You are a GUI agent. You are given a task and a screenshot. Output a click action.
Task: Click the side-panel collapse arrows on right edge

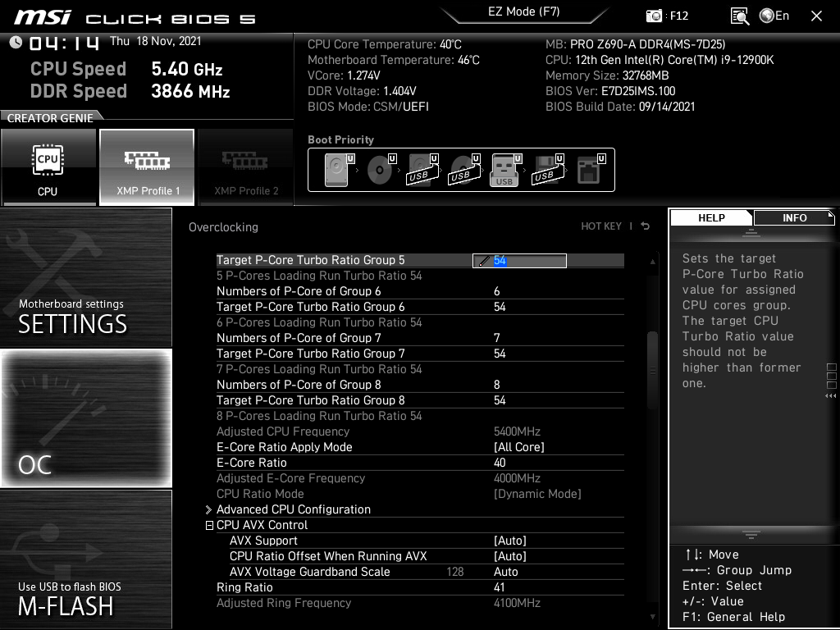pyautogui.click(x=831, y=396)
